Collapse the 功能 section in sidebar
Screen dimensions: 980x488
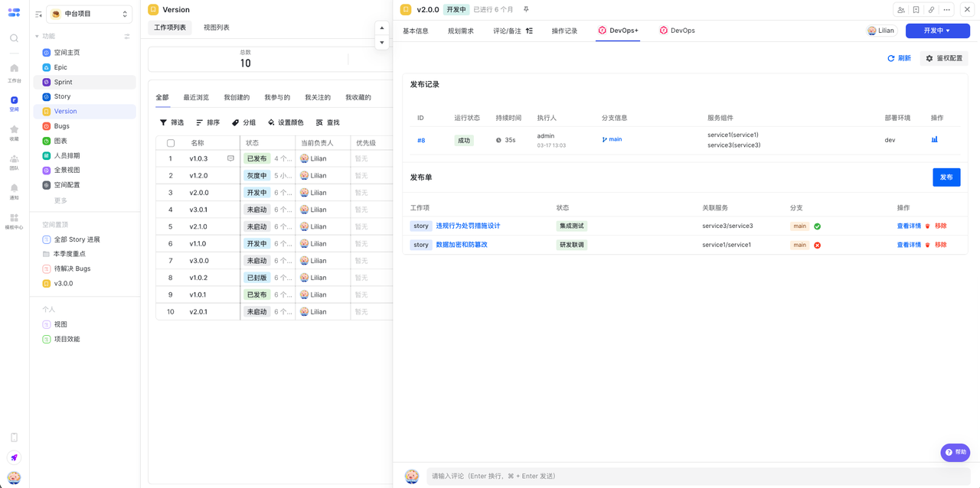pos(37,37)
